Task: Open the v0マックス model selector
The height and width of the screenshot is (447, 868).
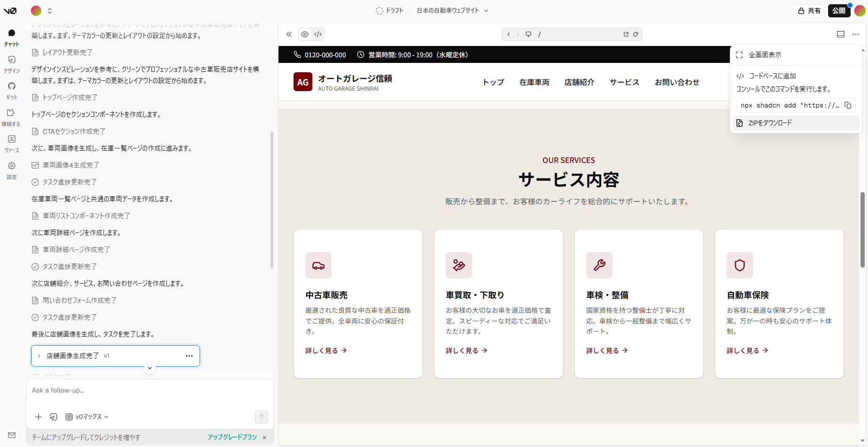Action: [x=87, y=416]
